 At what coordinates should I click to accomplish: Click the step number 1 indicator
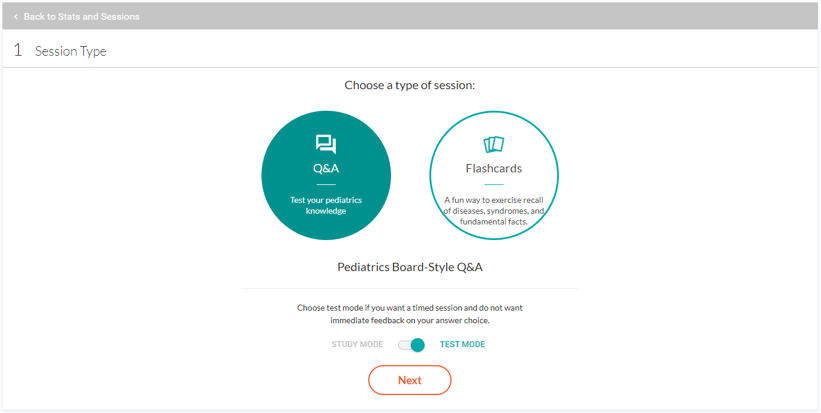coord(18,51)
